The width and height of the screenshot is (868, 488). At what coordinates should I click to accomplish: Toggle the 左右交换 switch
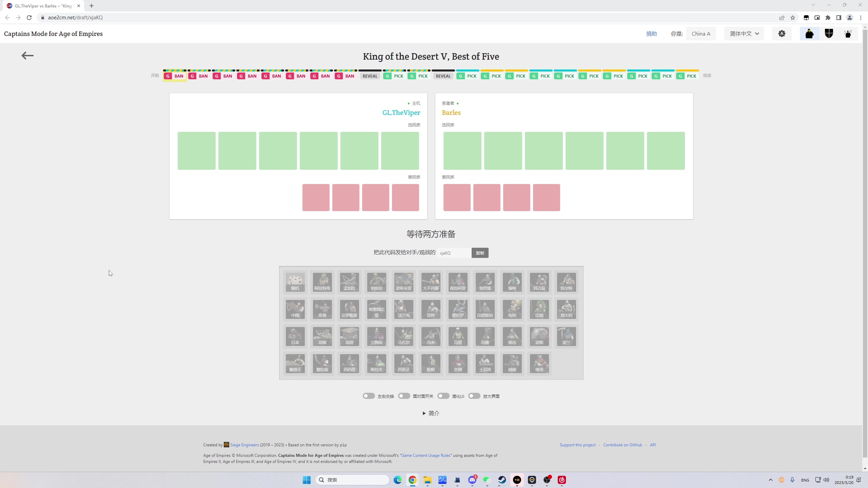click(x=369, y=396)
